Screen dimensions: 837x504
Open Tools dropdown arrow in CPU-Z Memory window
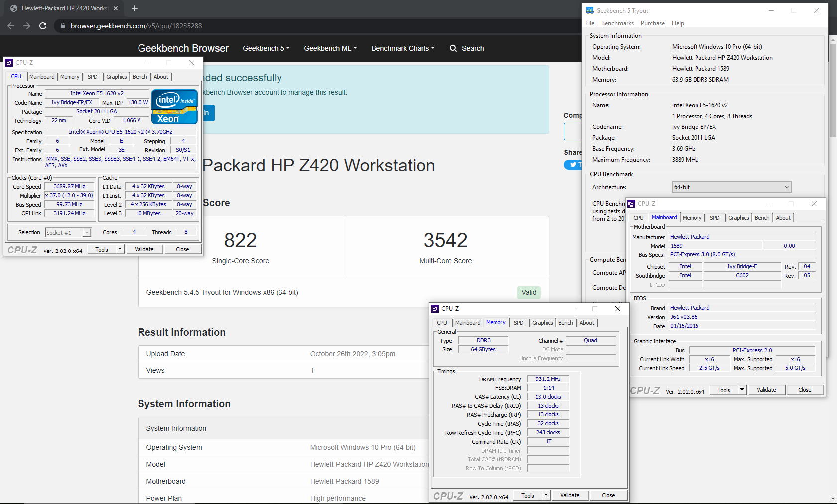(546, 495)
